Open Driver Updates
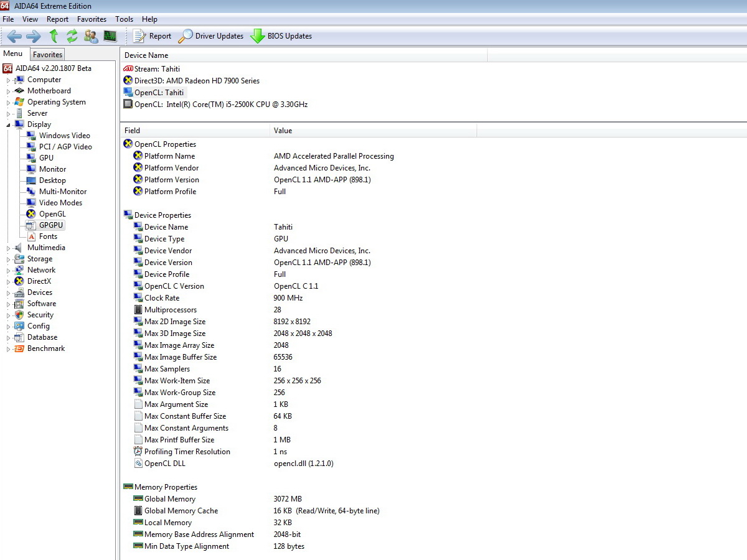The height and width of the screenshot is (560, 747). coord(210,36)
